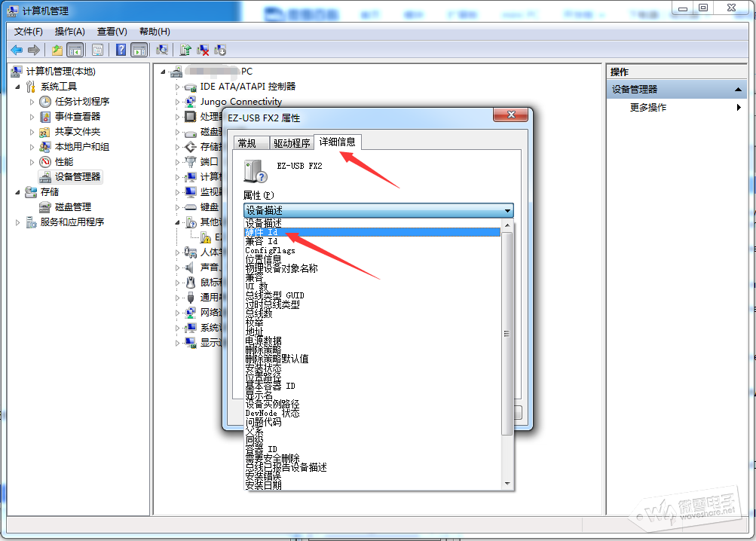756x541 pixels.
Task: Choose 物理设备对象名称 in the list
Action: pos(372,268)
